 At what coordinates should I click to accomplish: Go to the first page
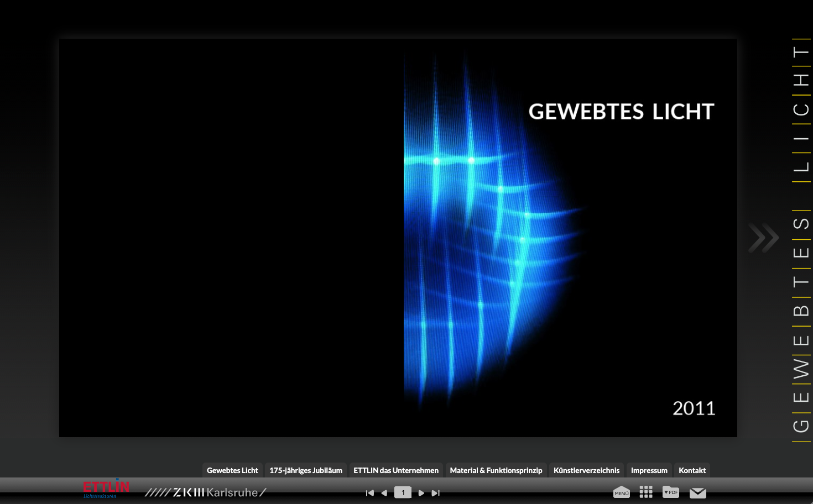370,493
